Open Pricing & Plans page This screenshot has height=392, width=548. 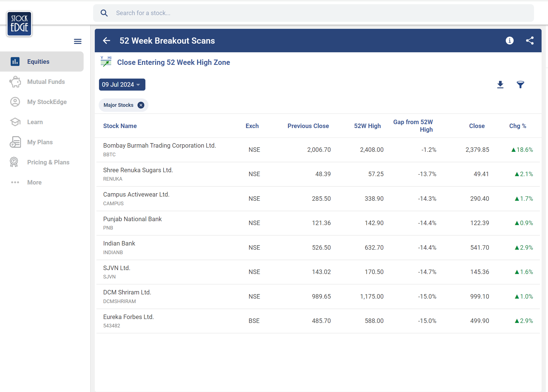coord(48,162)
